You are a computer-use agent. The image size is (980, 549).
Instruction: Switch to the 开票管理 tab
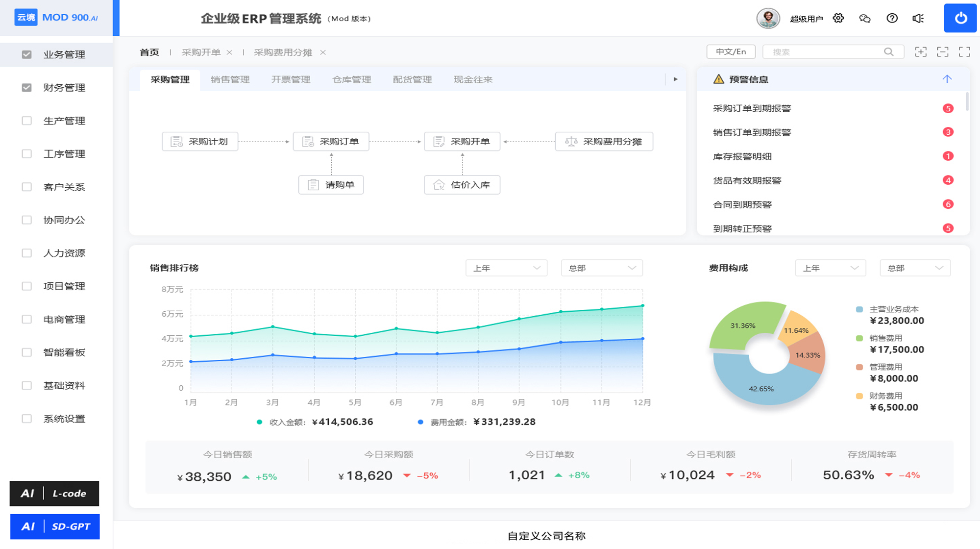(x=291, y=79)
